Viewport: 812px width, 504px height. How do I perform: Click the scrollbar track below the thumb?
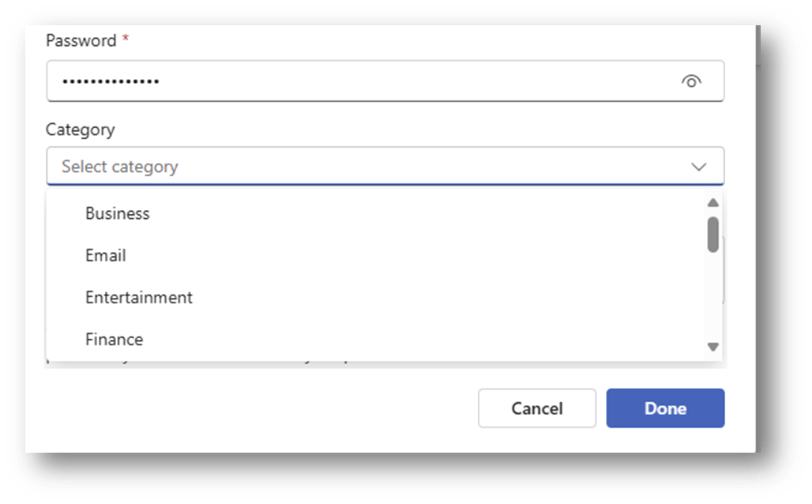point(713,296)
